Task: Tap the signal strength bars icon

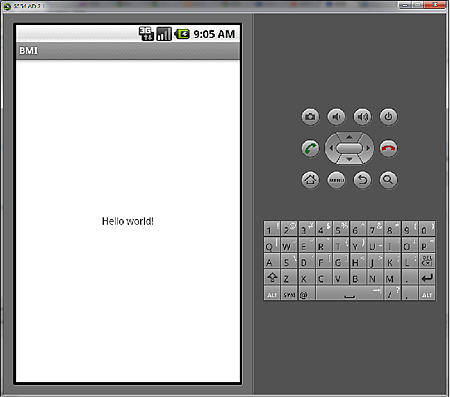Action: pyautogui.click(x=164, y=34)
